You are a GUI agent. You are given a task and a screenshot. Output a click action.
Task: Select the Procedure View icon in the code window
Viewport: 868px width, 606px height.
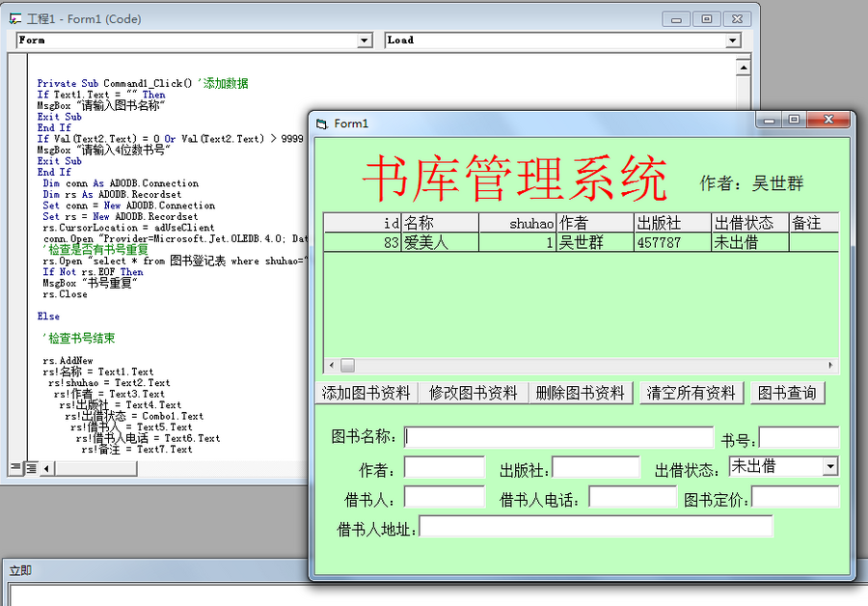[15, 468]
